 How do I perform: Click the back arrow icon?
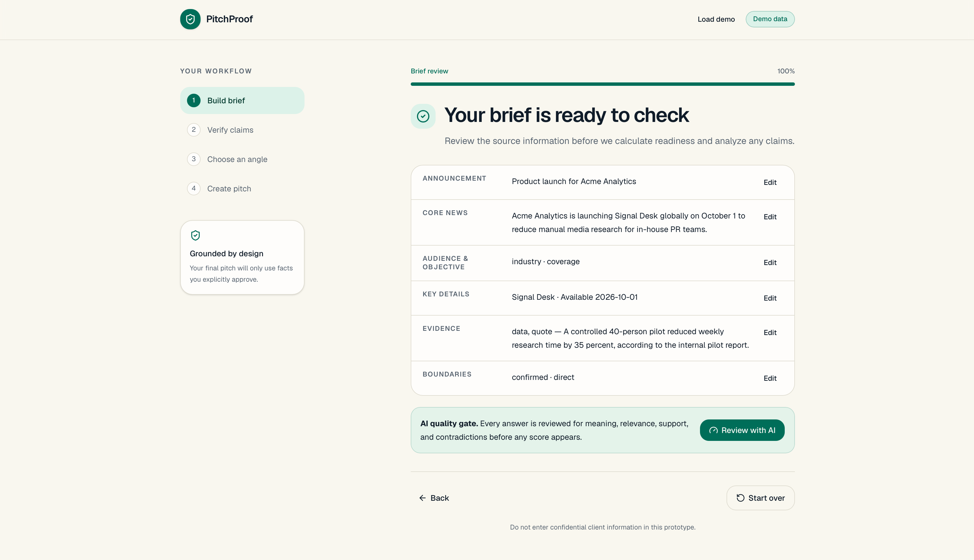[x=423, y=498]
